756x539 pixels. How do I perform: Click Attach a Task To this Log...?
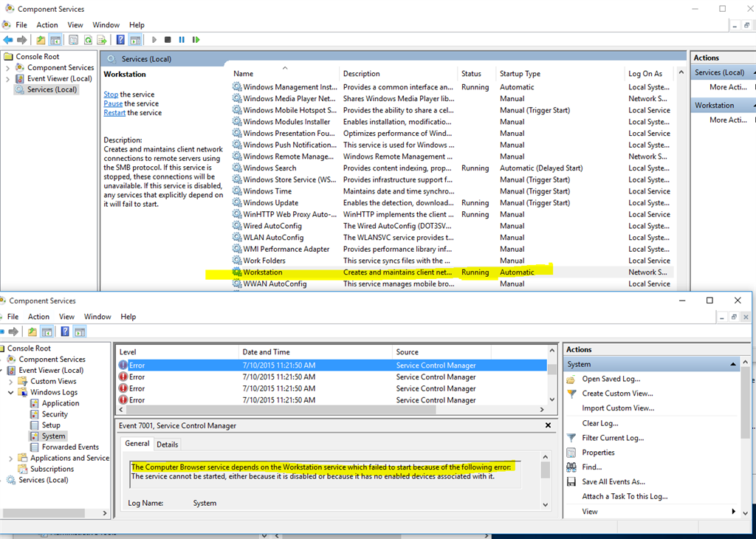click(x=625, y=497)
